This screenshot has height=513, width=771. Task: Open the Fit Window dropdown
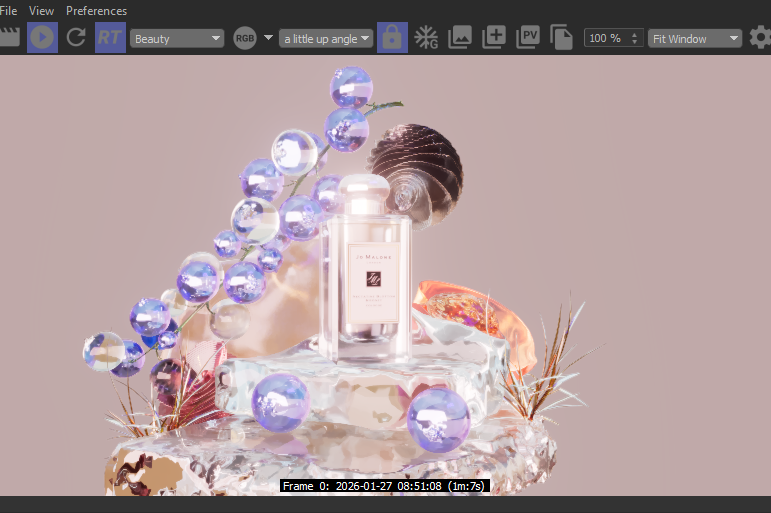(x=695, y=38)
